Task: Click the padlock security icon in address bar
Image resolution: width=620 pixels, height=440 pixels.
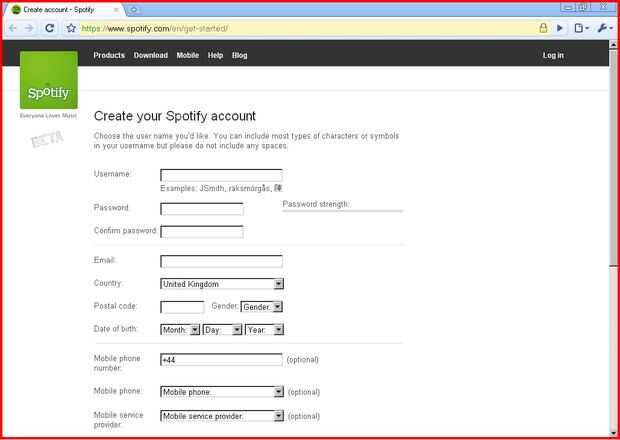Action: [x=544, y=28]
